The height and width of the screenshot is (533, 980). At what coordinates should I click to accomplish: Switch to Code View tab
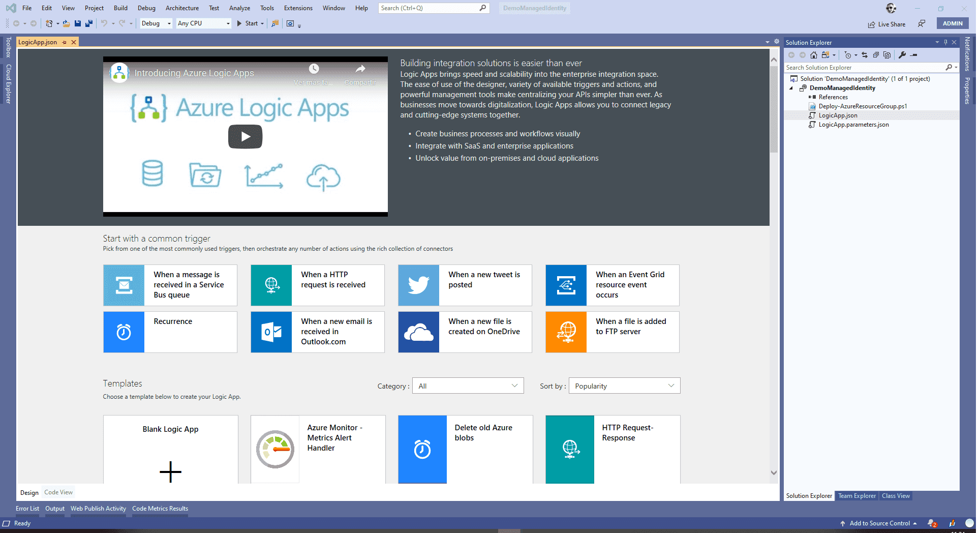click(58, 492)
